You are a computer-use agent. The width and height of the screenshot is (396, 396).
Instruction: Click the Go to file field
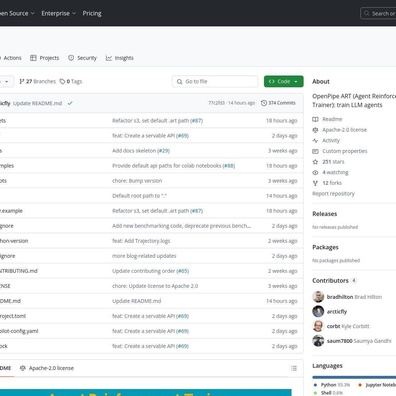215,81
